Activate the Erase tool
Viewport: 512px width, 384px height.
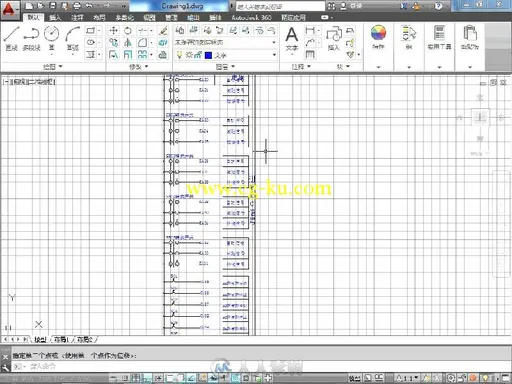[x=163, y=31]
